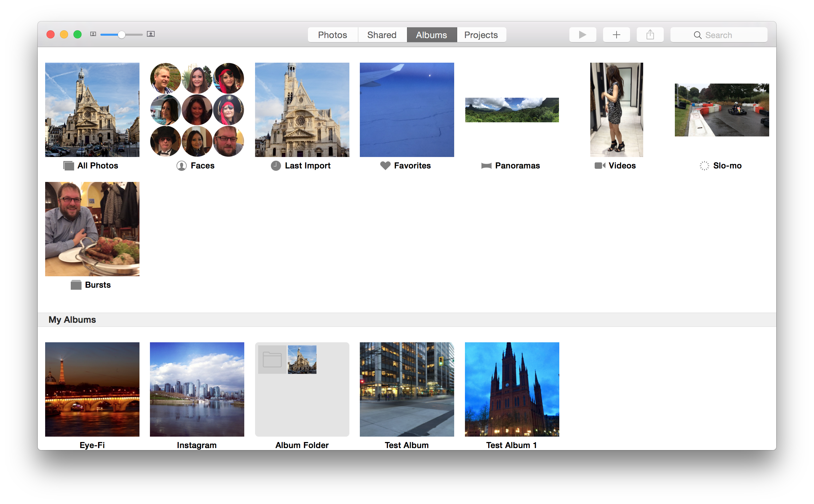
Task: Click the Last Import clock icon
Action: tap(276, 166)
